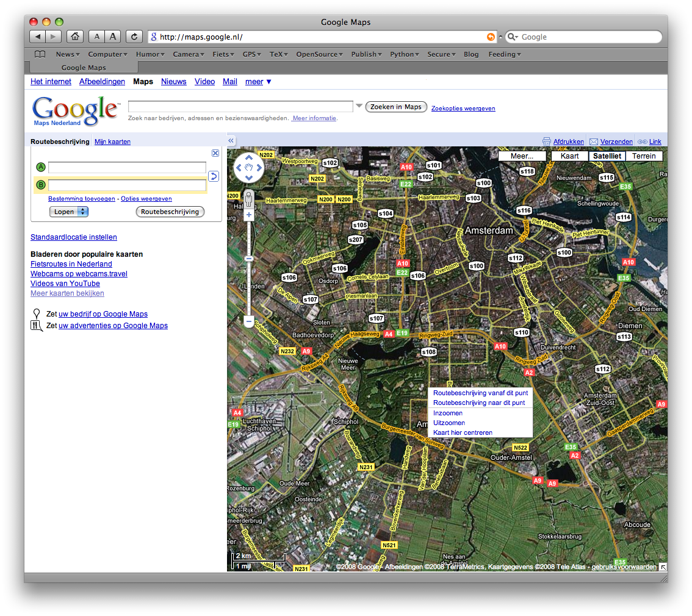Decrease text size with small A button
Screen dimensions: 692x616
96,37
